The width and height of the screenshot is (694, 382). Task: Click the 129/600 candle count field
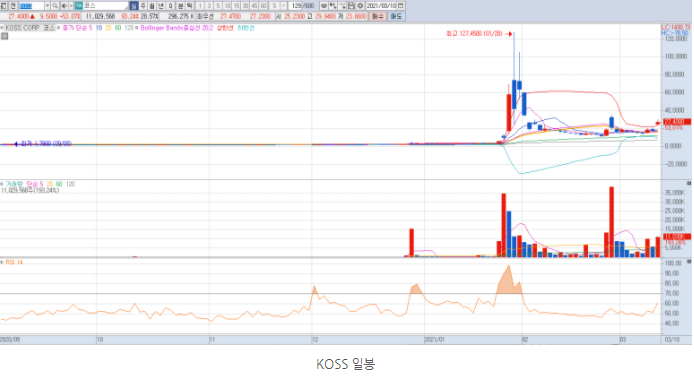coord(301,6)
